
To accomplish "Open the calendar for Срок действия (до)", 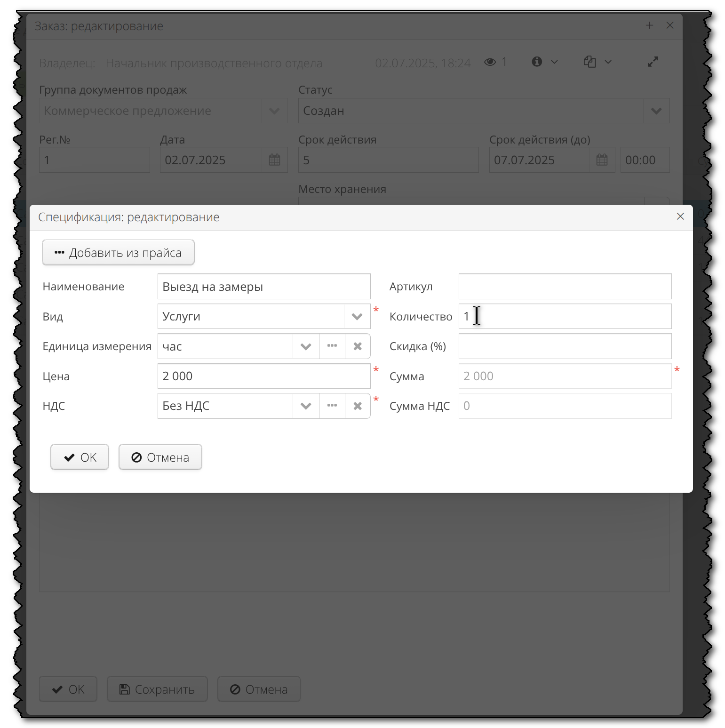I will point(602,160).
